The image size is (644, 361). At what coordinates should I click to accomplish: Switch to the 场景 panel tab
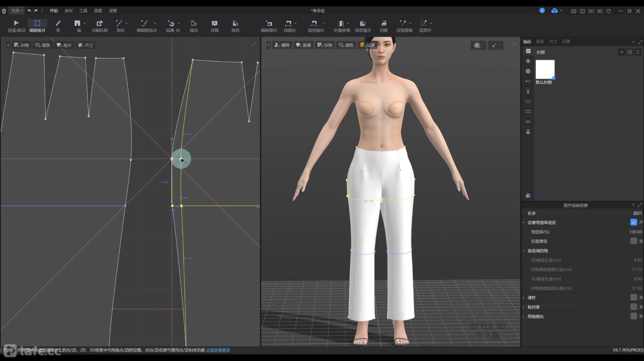(x=540, y=41)
